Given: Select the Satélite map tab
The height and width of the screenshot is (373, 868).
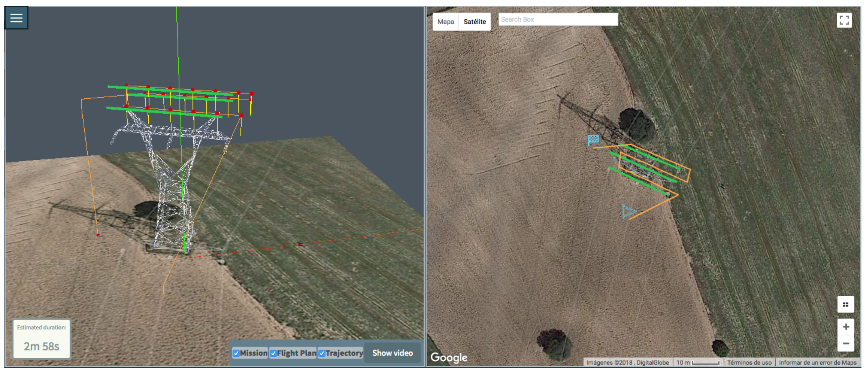Looking at the screenshot, I should point(474,22).
